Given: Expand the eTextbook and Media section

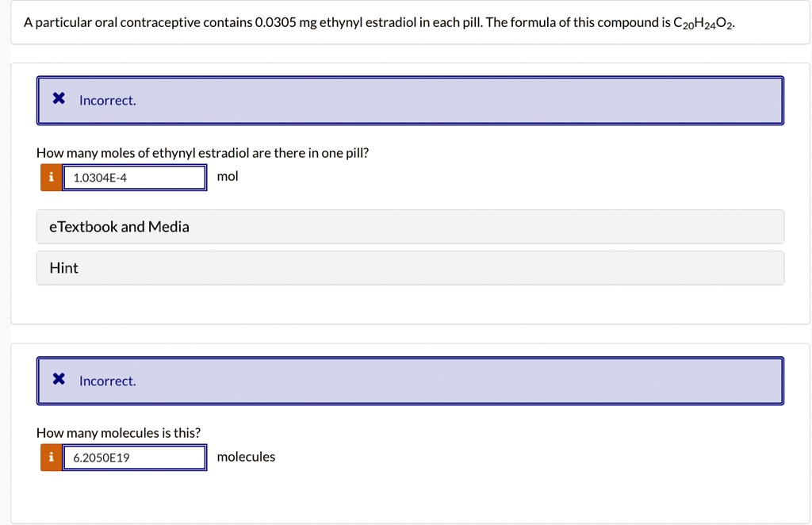Looking at the screenshot, I should click(x=119, y=227).
